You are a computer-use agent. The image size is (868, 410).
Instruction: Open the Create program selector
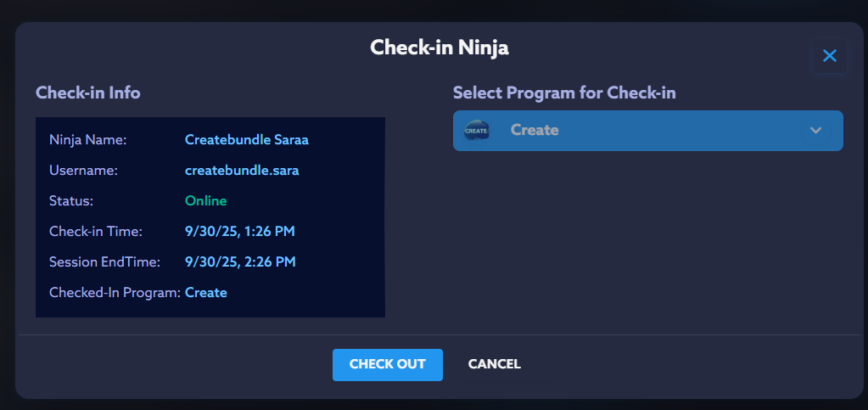pyautogui.click(x=647, y=131)
